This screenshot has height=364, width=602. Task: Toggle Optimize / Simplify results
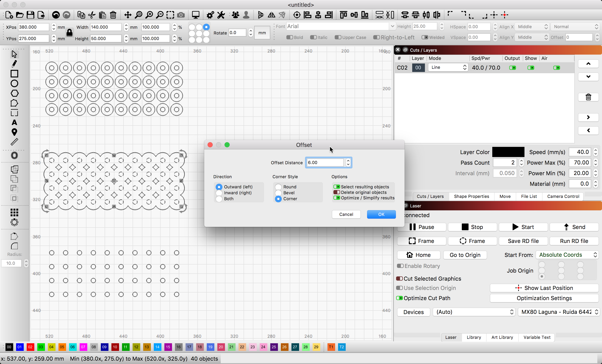[x=364, y=198]
